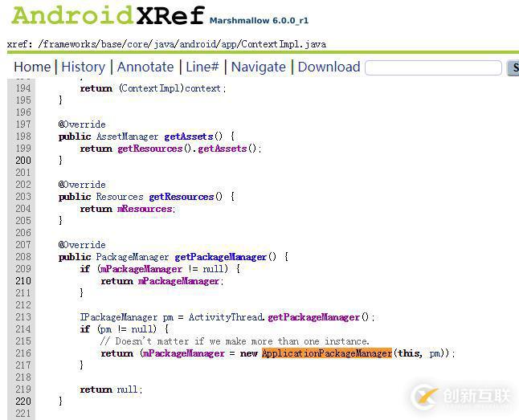Jump to line number 214
Viewport: 519px width, 420px height.
23,329
